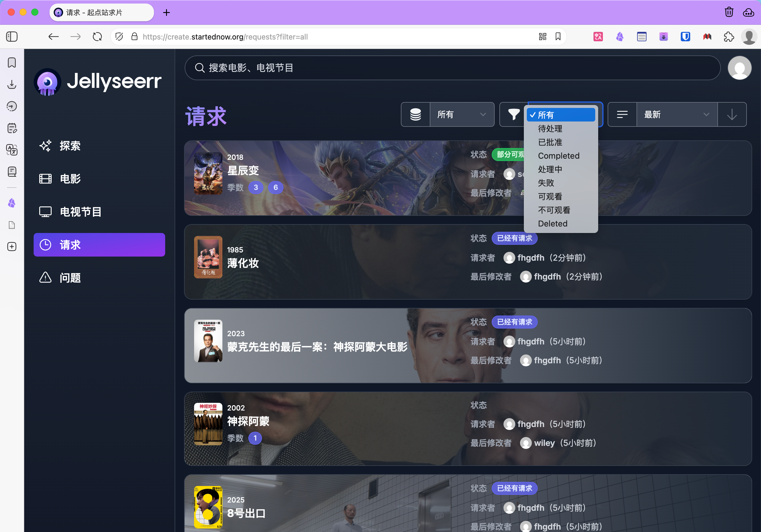Focus the 搜索电影、电视节目 search field
The image size is (761, 532).
pos(452,68)
